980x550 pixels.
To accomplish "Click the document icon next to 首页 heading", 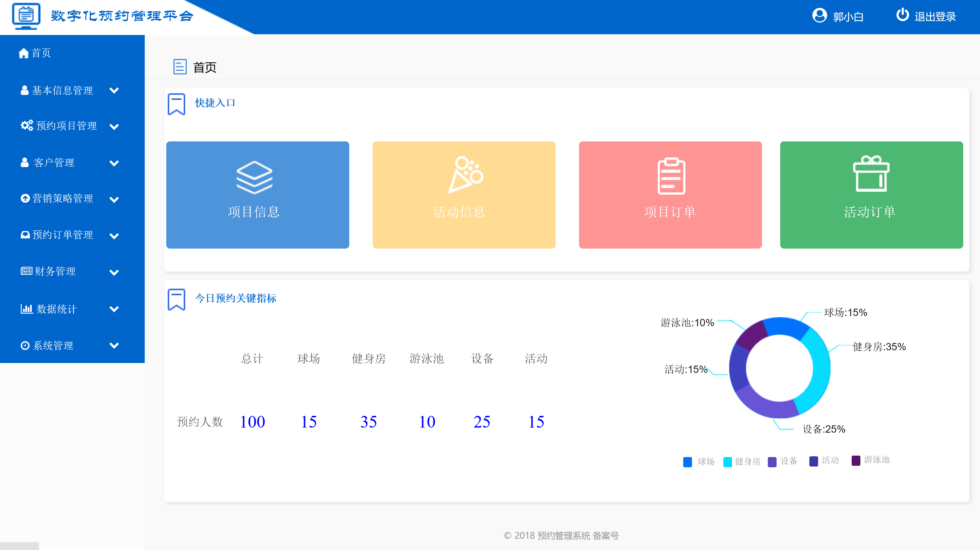I will (180, 67).
